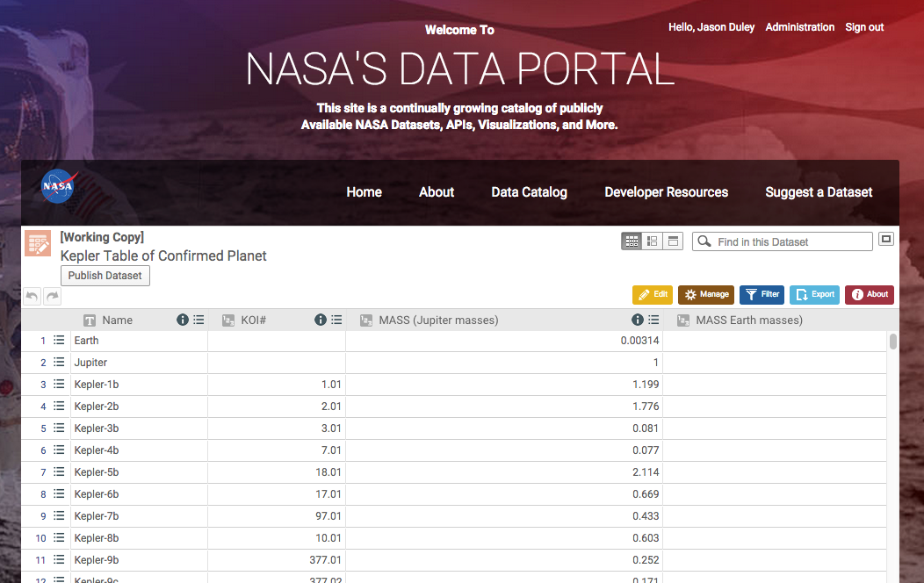Open the Filter panel

pyautogui.click(x=762, y=294)
